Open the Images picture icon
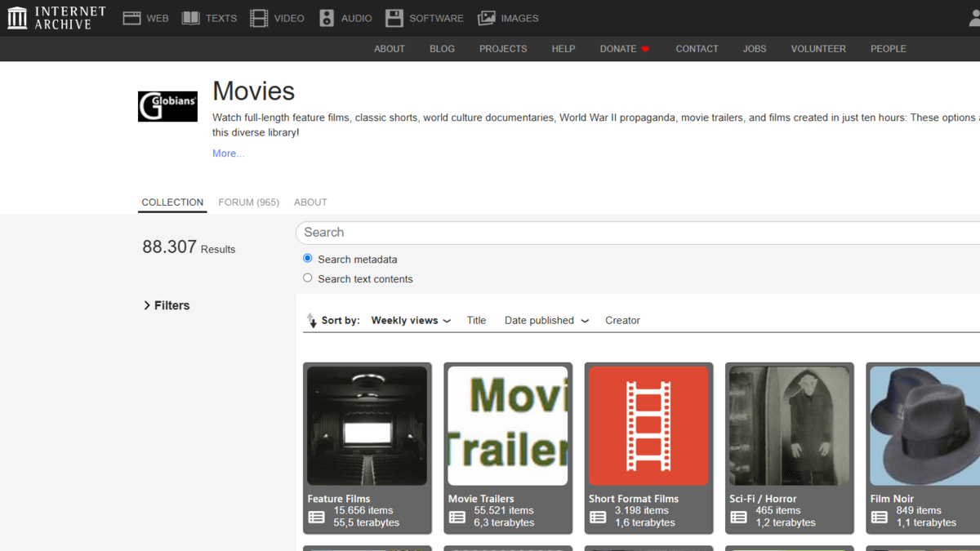980x551 pixels. click(x=487, y=18)
